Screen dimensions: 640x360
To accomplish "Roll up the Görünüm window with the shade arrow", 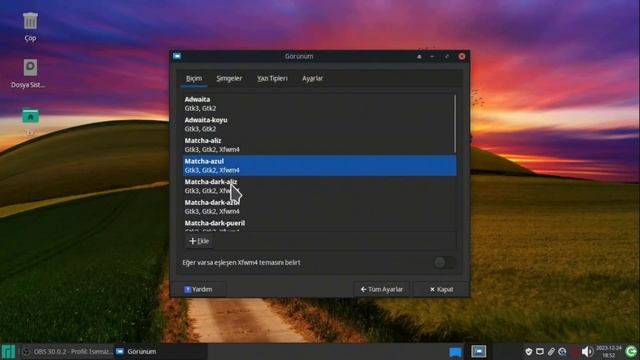I will click(419, 56).
